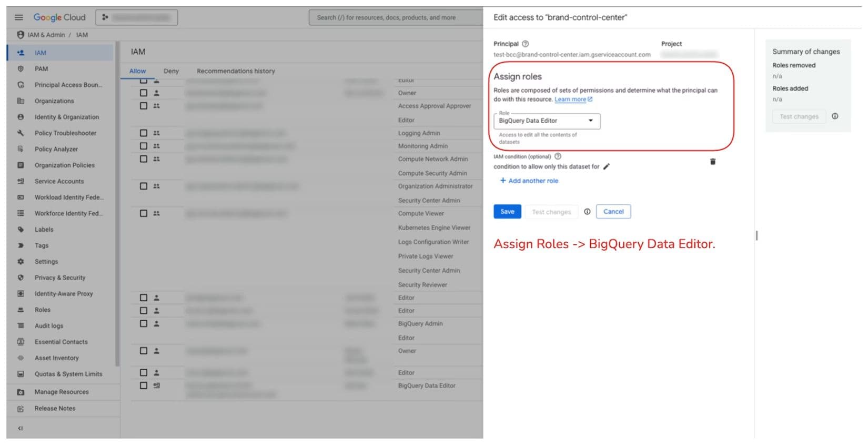Open Identity-Aware Proxy icon

pyautogui.click(x=21, y=293)
